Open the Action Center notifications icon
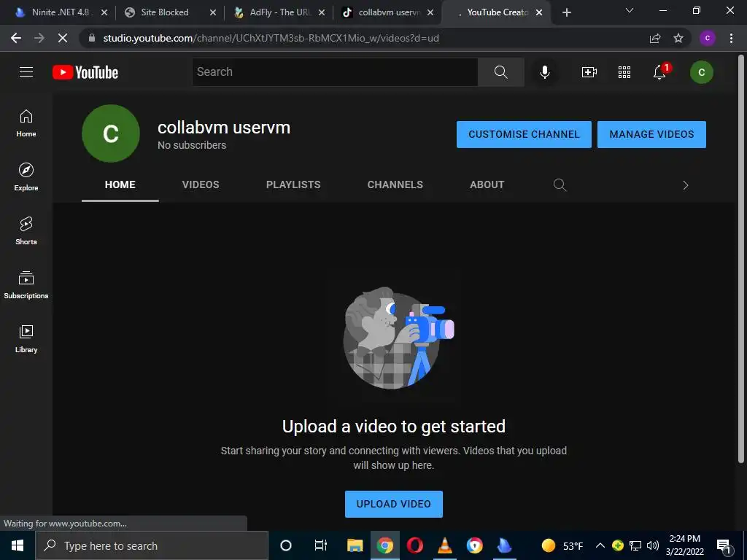 pyautogui.click(x=724, y=546)
